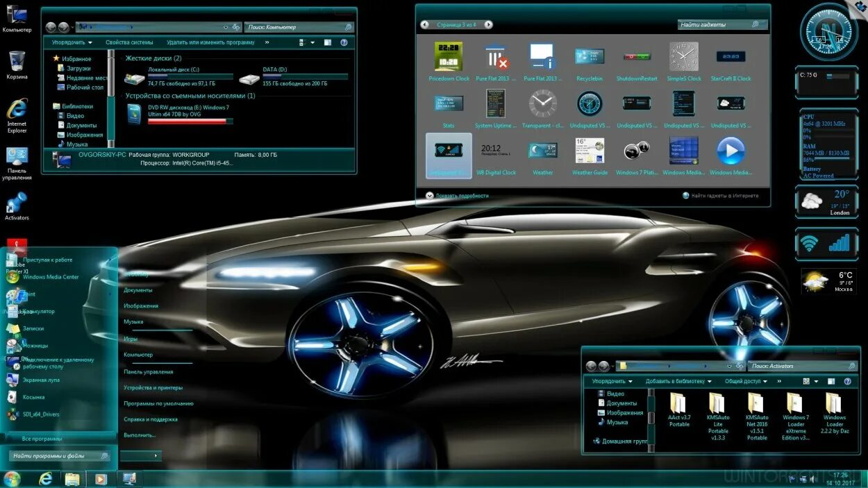
Task: Open KMSAuto Net 2016 v1.5.1 folder
Action: tap(757, 417)
